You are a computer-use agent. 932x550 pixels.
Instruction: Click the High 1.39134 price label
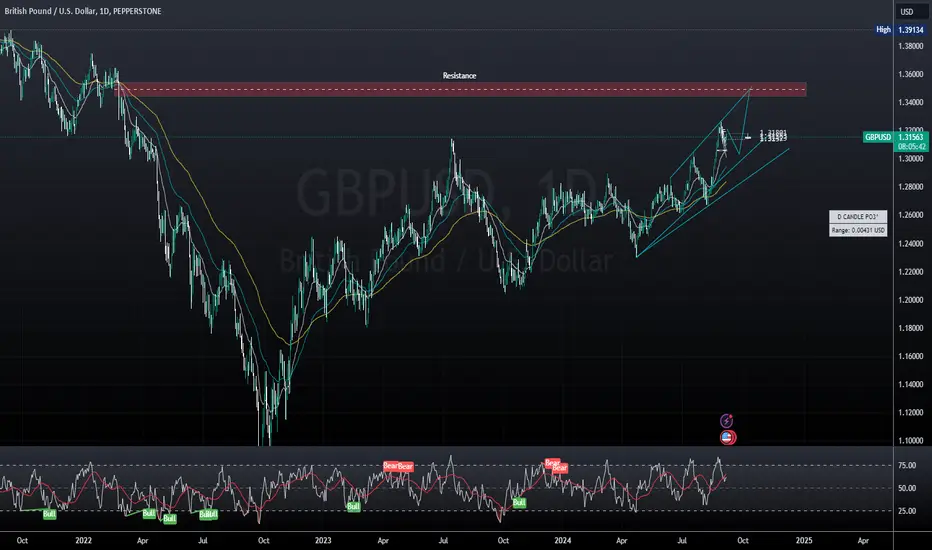tap(900, 30)
